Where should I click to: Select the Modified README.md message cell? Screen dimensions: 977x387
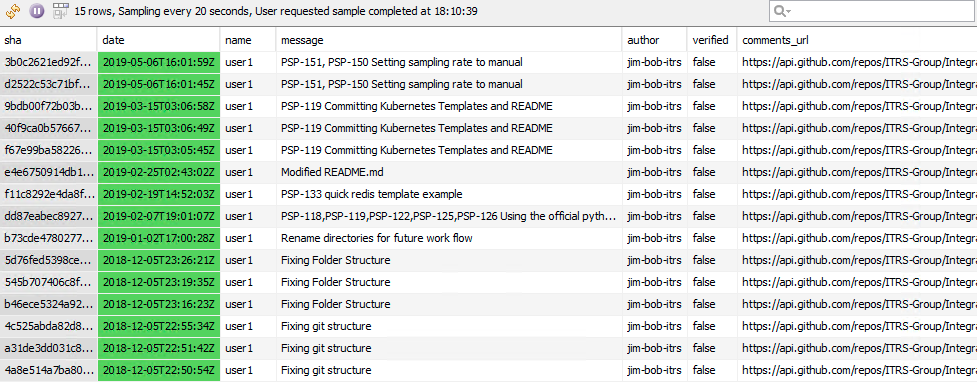449,172
